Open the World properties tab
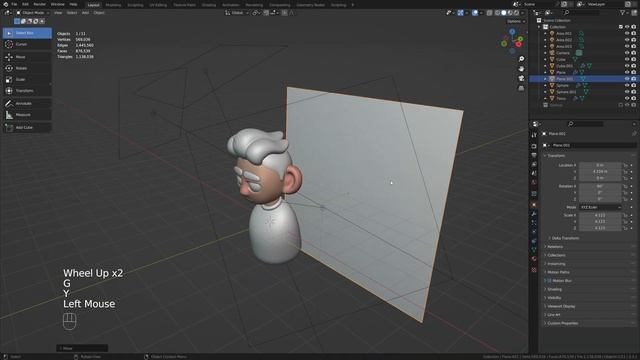The image size is (640, 360). [x=534, y=182]
